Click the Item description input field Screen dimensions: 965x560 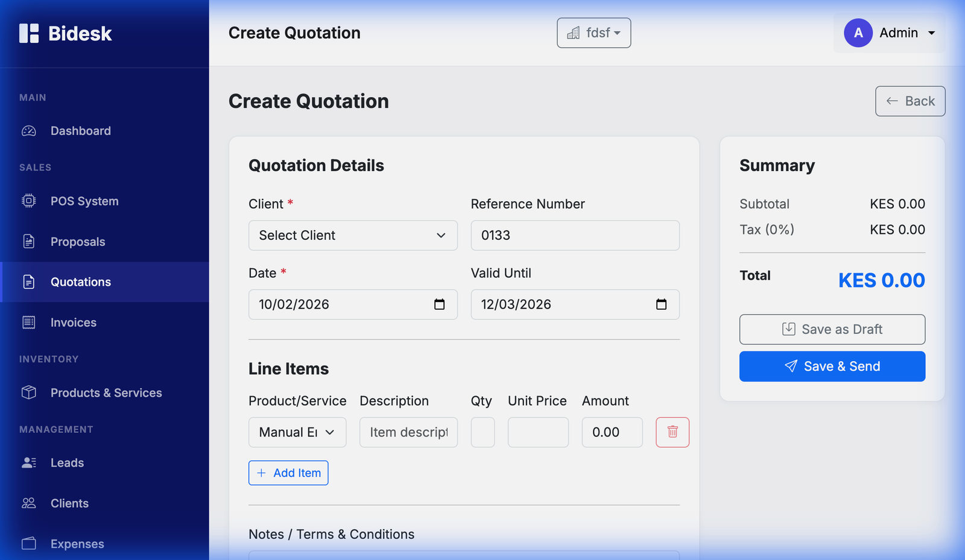pyautogui.click(x=408, y=432)
